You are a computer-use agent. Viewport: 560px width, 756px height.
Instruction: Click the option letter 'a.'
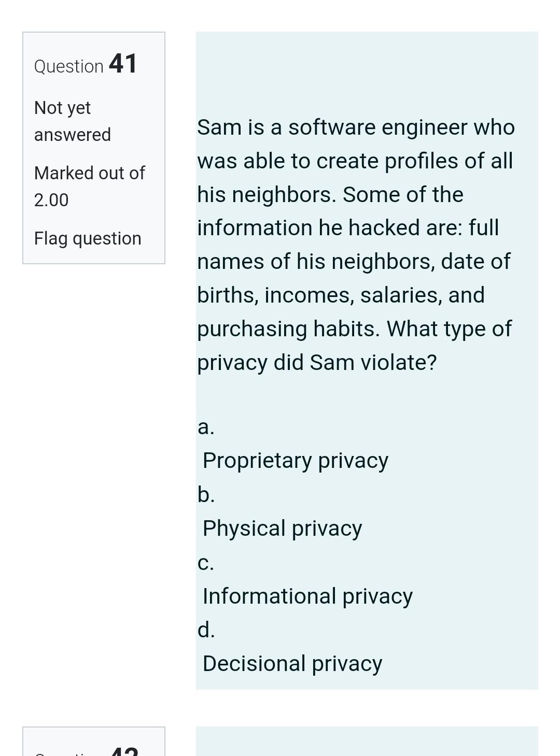pyautogui.click(x=206, y=428)
